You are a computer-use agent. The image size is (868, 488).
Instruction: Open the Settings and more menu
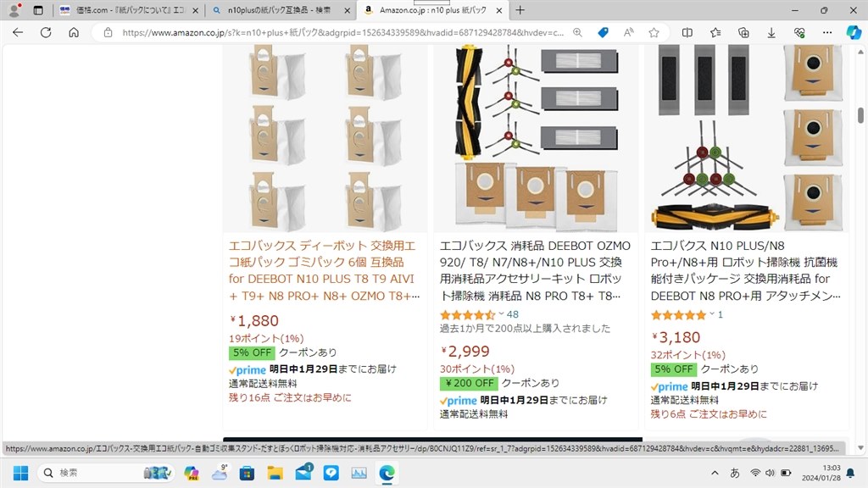(x=827, y=33)
